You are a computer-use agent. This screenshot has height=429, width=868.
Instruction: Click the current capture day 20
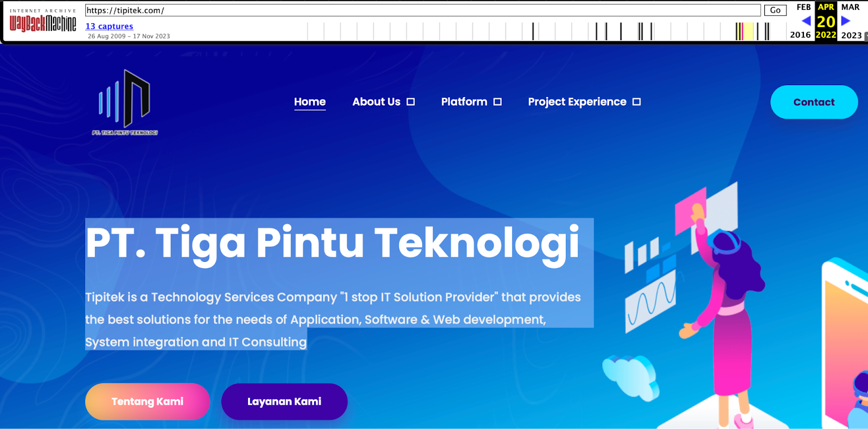[826, 21]
